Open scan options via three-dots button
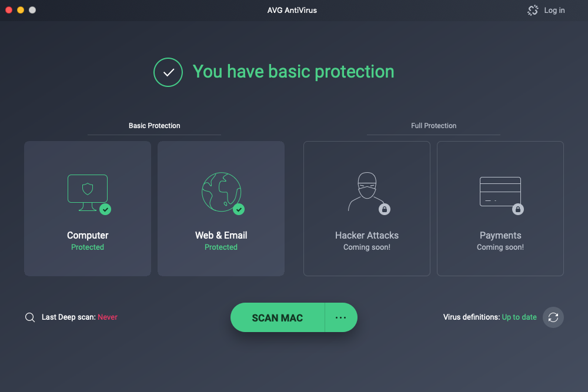 [x=341, y=317]
